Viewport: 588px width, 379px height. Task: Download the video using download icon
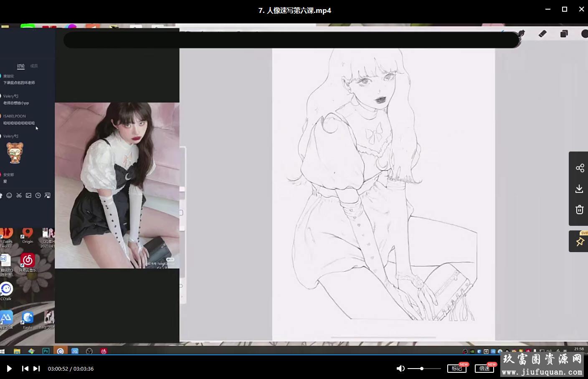tap(579, 189)
